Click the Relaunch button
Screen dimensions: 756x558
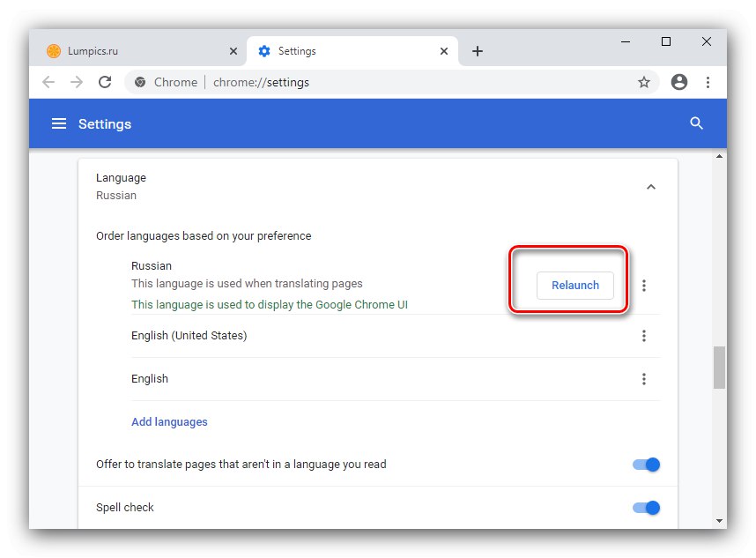click(575, 286)
